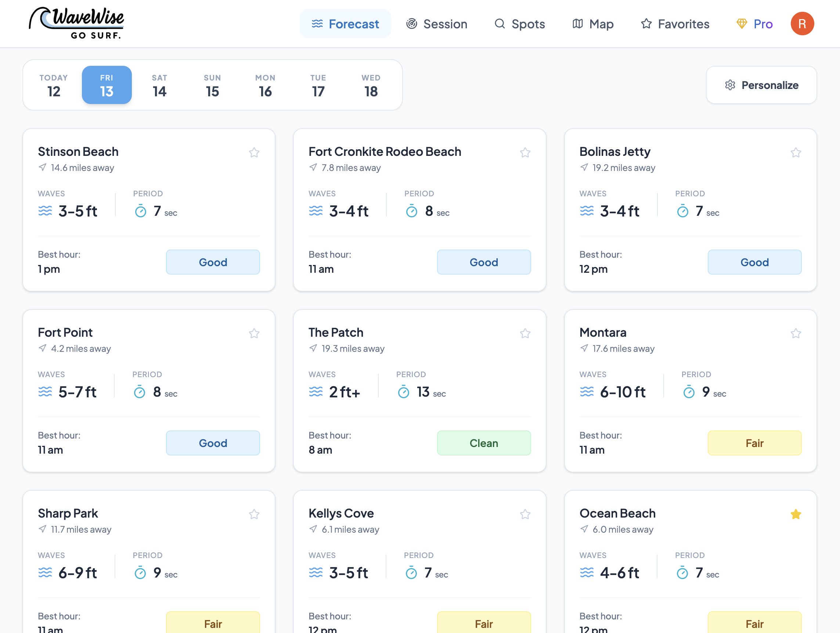Screen dimensions: 840x633
Task: Select Sat 14 in the date picker
Action: [159, 85]
